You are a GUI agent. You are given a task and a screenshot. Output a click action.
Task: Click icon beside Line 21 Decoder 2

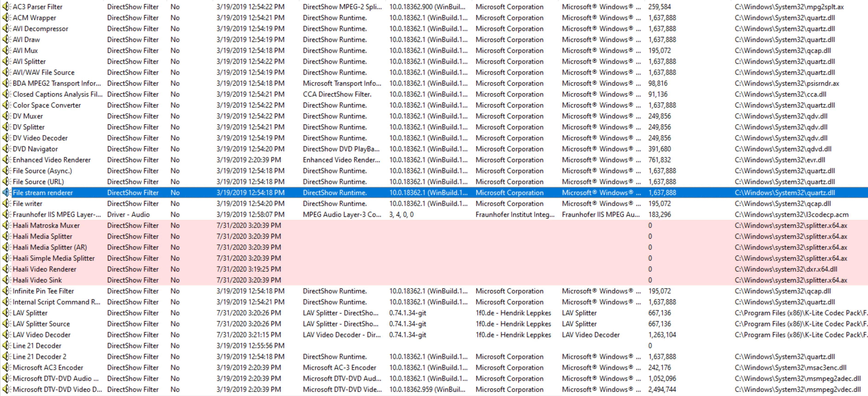[6, 357]
